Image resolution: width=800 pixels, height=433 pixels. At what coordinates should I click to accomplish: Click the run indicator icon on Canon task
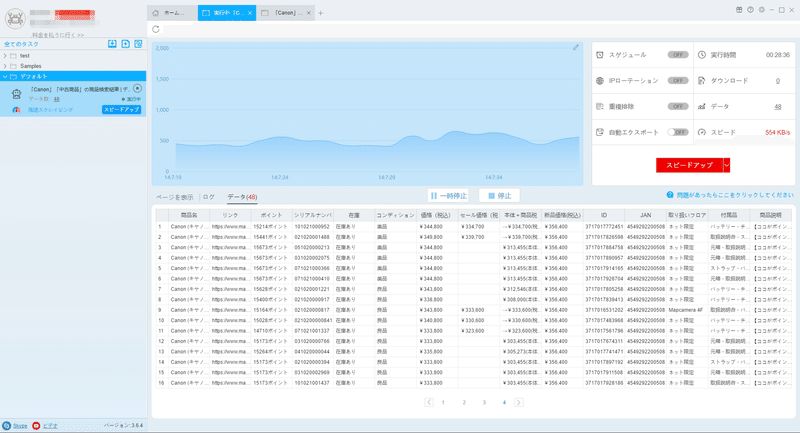[x=137, y=89]
